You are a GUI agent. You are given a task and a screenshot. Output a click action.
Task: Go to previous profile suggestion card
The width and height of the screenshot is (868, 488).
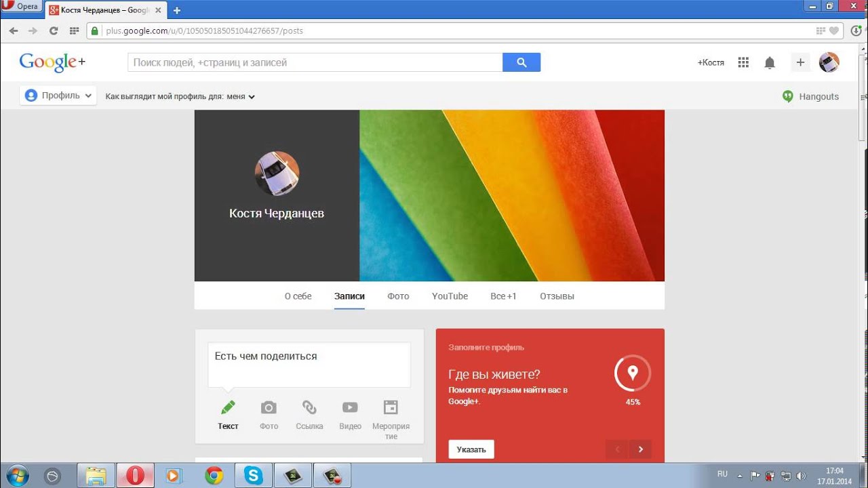pos(617,449)
